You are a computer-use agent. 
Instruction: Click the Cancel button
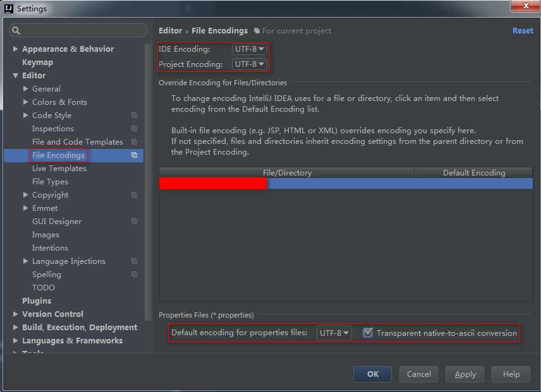click(418, 374)
